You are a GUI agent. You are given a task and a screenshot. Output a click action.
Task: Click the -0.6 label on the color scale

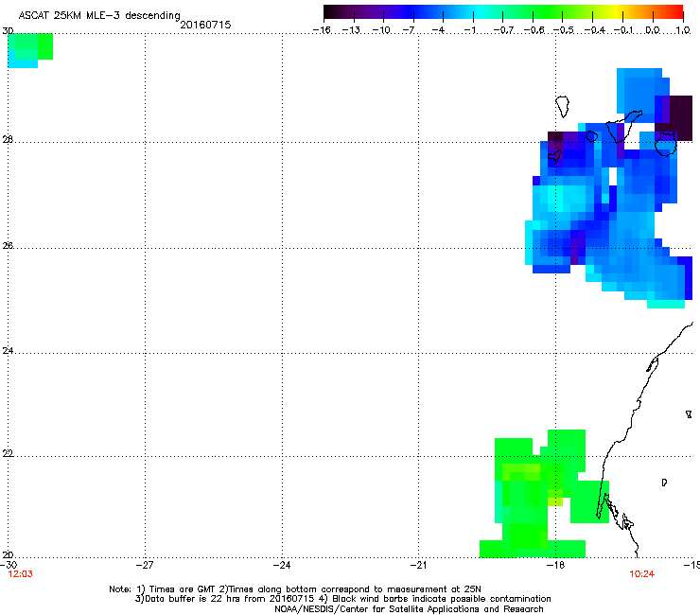coord(534,30)
